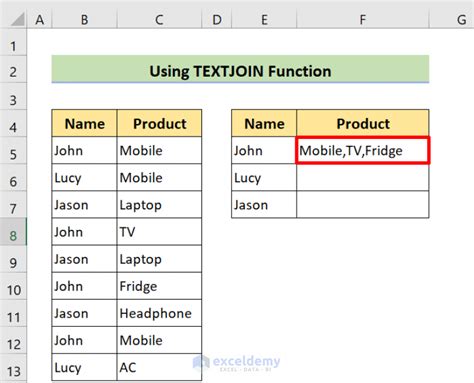Select cell B5 containing John
The width and height of the screenshot is (474, 383).
point(84,150)
